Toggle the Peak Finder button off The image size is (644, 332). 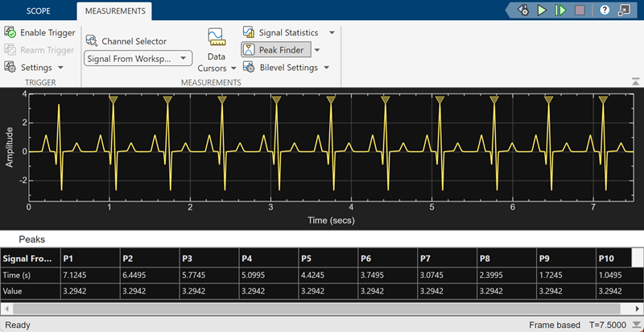tap(274, 50)
